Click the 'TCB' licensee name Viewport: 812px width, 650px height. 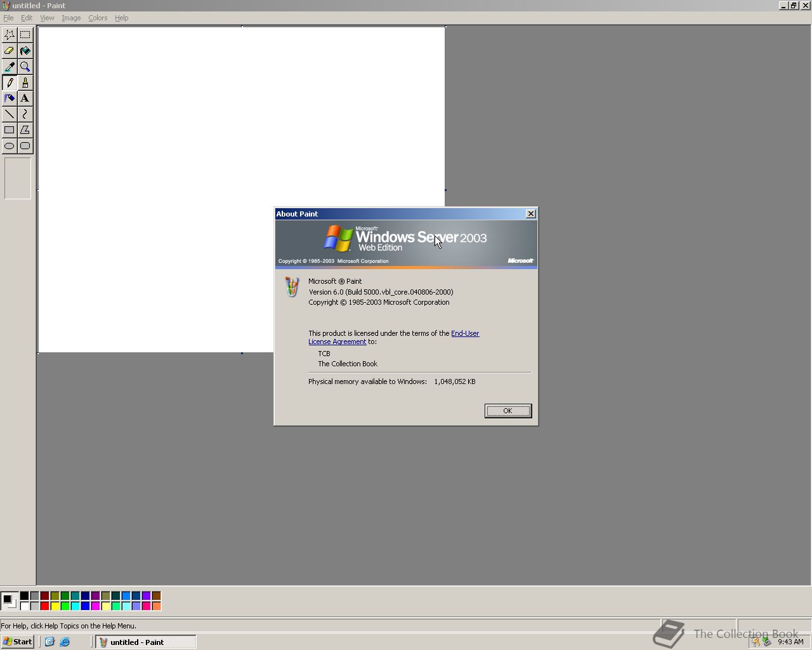(x=324, y=354)
